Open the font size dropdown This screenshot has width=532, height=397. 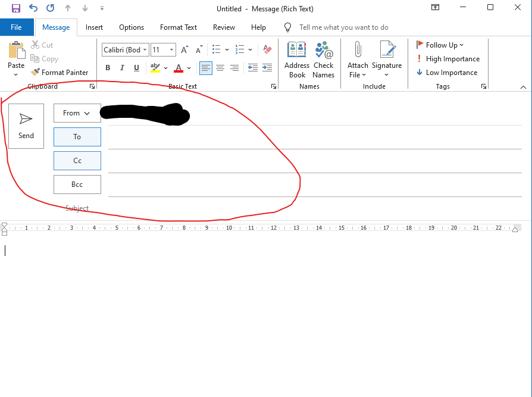tap(171, 49)
